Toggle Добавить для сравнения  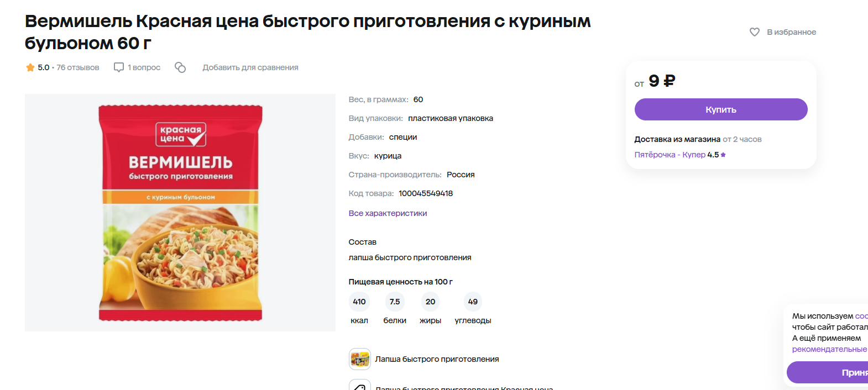pyautogui.click(x=250, y=67)
